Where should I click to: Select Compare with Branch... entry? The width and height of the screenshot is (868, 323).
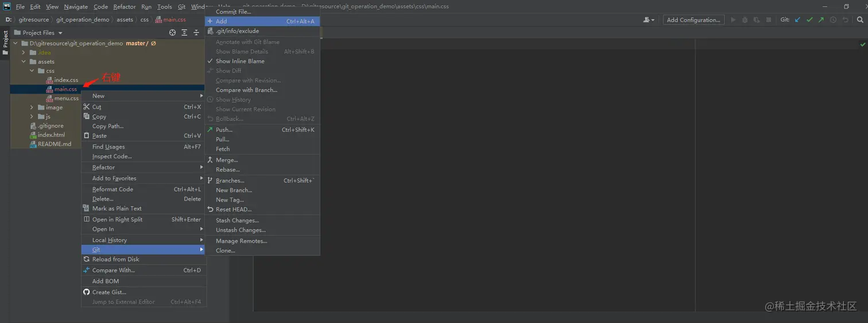point(262,90)
